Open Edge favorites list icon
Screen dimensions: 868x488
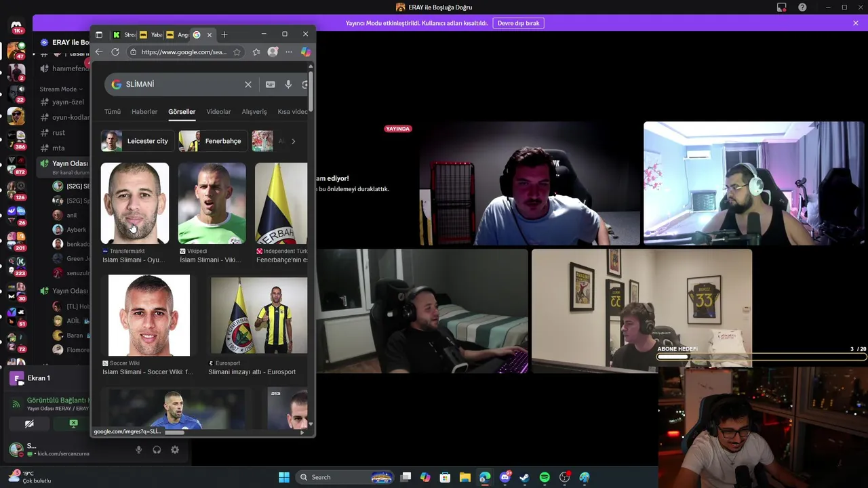click(x=256, y=52)
